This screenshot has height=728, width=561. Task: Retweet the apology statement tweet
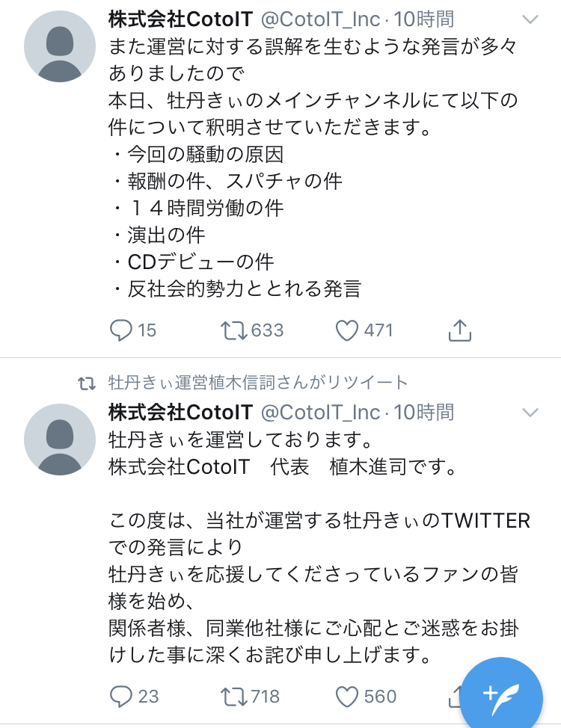tap(234, 695)
